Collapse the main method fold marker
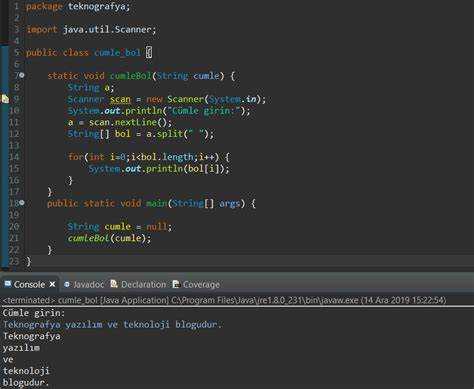 (22, 203)
